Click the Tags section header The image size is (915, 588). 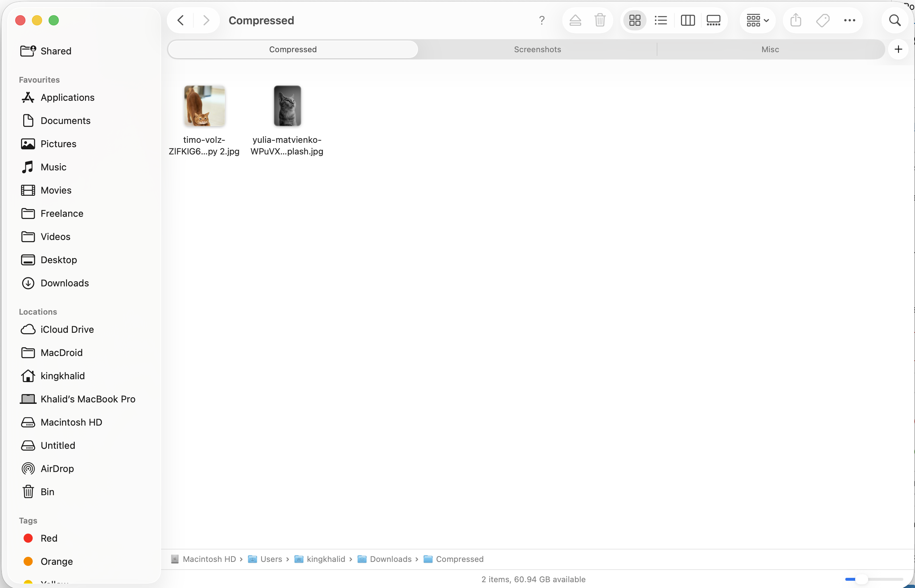(28, 521)
